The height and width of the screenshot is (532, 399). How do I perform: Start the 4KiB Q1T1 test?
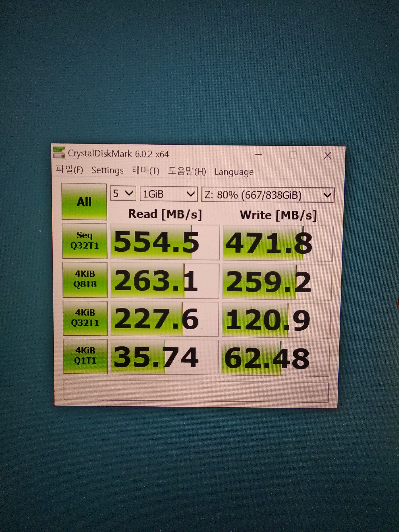click(x=85, y=356)
